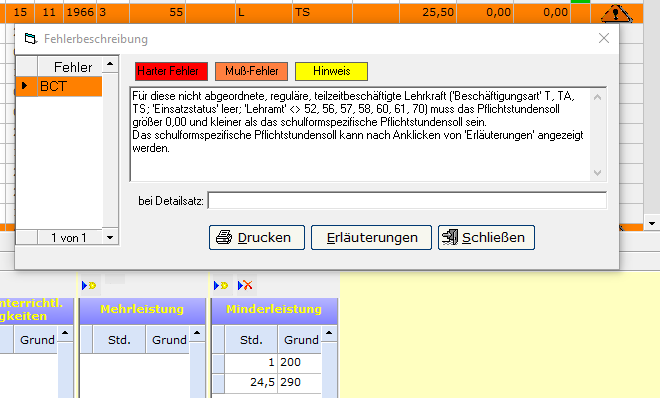Click the Std. column header in Minderleistung
Viewport: 660px width, 398px height.
251,340
